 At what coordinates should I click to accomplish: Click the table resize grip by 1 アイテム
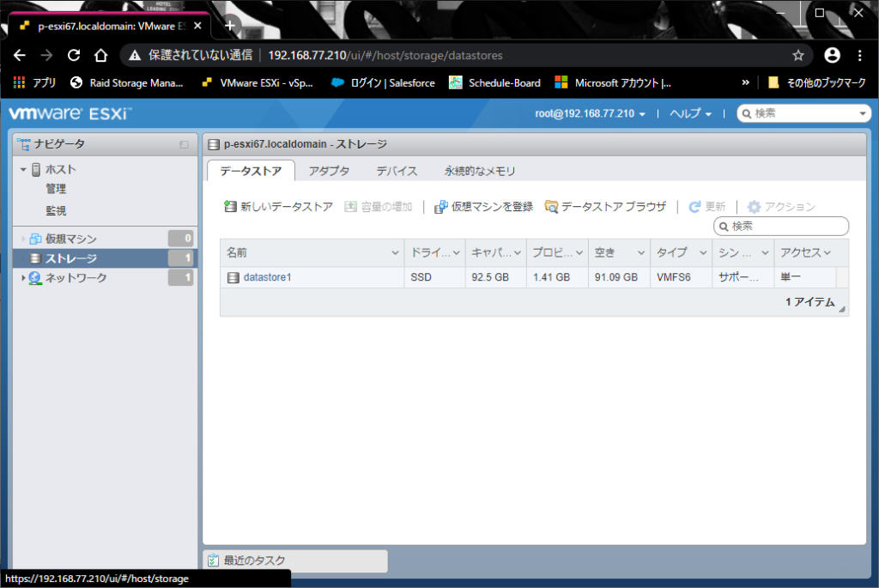click(841, 309)
